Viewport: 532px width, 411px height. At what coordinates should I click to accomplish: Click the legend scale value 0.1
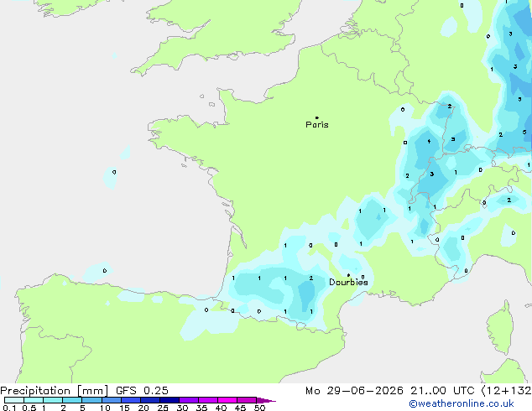click(9, 408)
